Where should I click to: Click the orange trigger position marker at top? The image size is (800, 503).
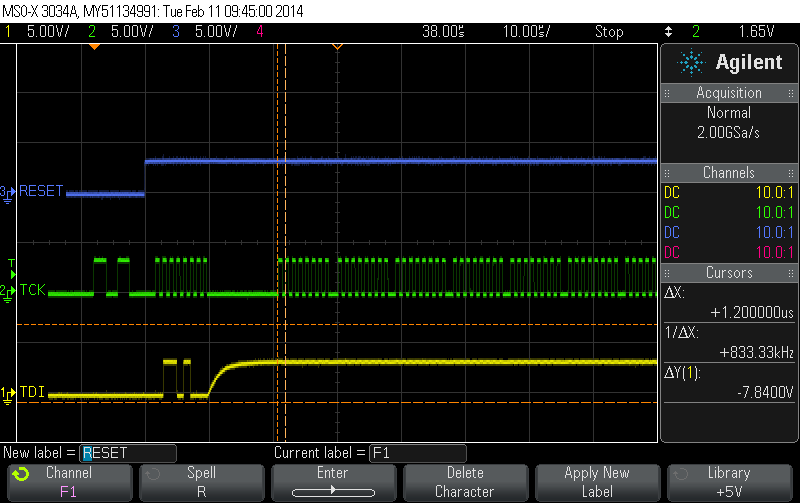[x=94, y=47]
